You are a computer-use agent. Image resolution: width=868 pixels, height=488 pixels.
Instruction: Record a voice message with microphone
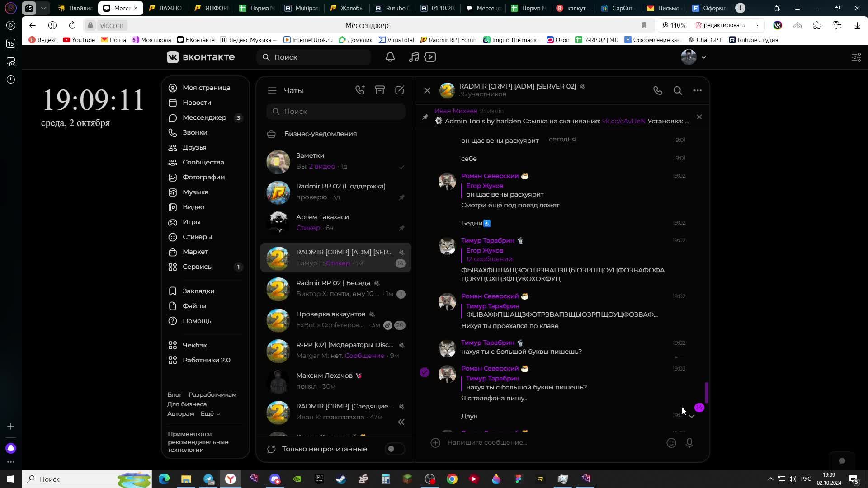(x=689, y=443)
